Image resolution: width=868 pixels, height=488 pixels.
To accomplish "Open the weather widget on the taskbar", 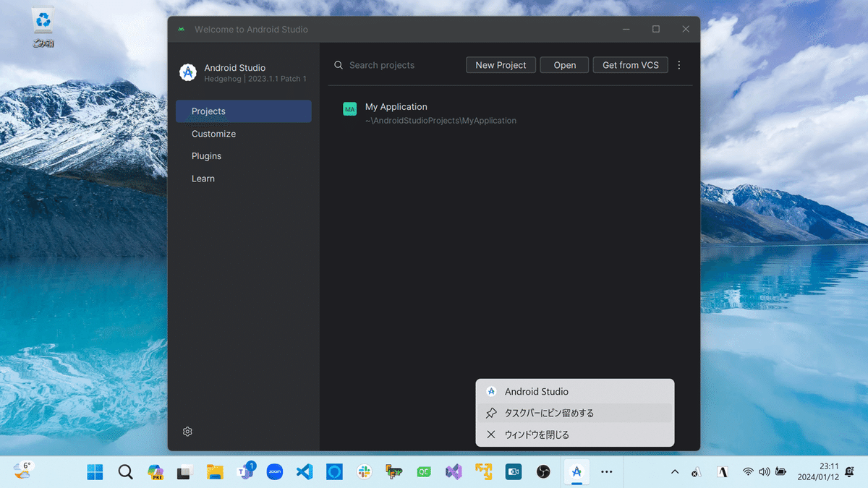I will point(22,471).
